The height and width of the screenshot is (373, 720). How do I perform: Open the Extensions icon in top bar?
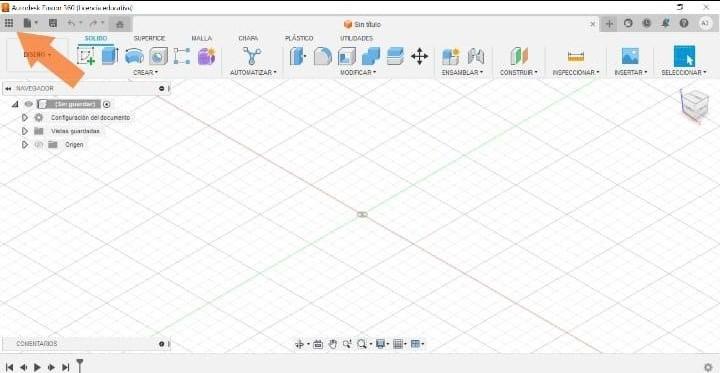(628, 23)
